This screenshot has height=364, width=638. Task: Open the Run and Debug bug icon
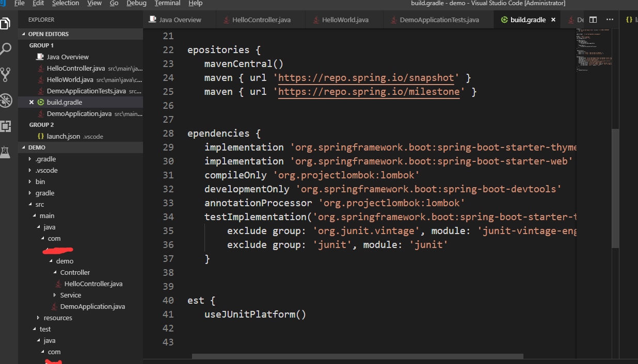[7, 101]
